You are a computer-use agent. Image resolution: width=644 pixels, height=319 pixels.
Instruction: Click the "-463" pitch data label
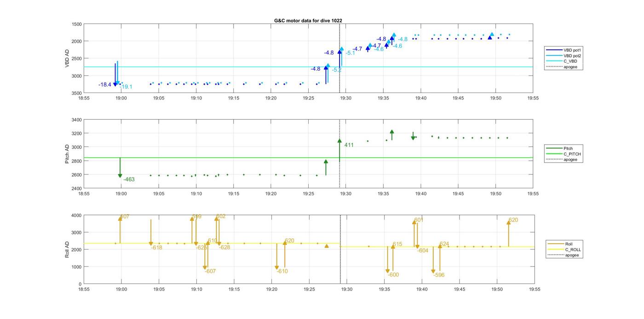point(129,180)
